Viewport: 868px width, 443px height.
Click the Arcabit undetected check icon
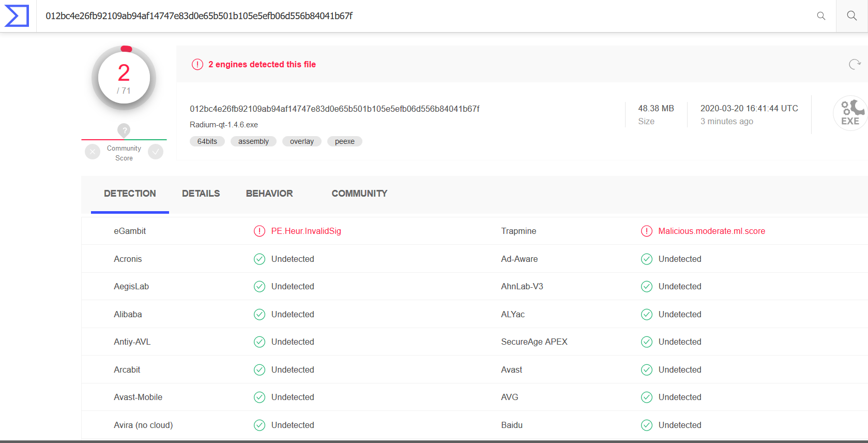[x=260, y=370]
